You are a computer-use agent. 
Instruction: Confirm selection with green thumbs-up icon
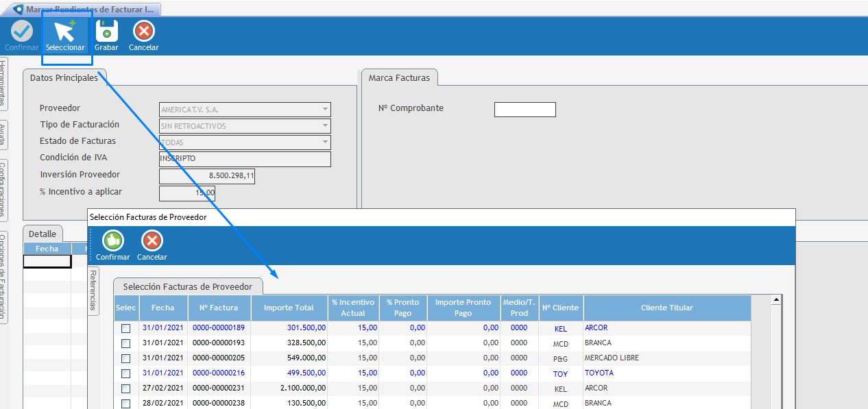112,241
